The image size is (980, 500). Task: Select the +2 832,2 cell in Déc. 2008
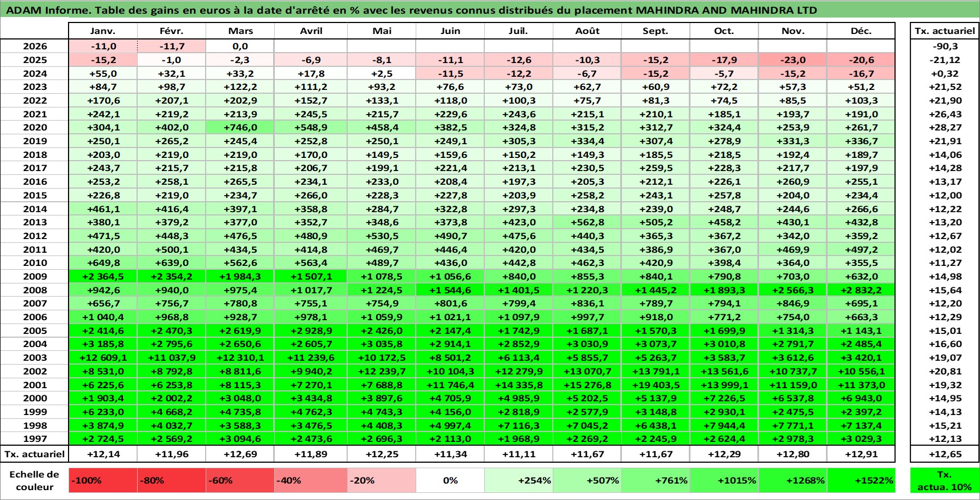[861, 290]
